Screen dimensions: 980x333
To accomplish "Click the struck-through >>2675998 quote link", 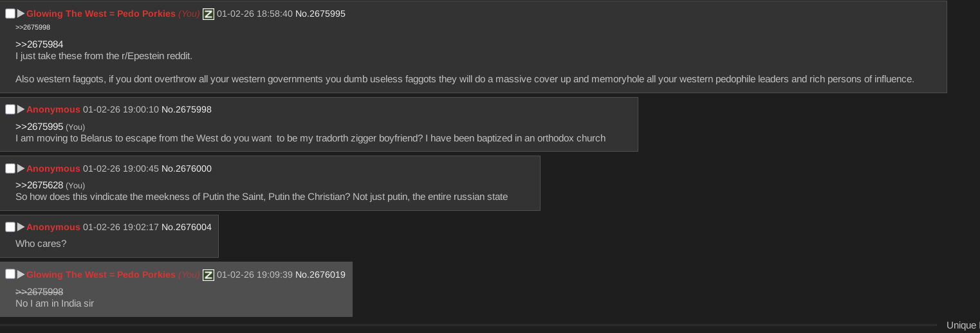I will [x=39, y=292].
